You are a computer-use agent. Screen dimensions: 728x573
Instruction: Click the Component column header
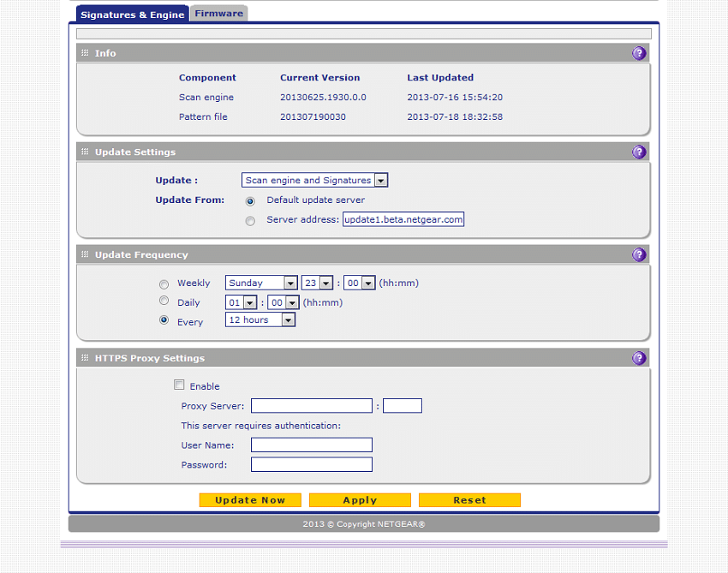[x=207, y=78]
